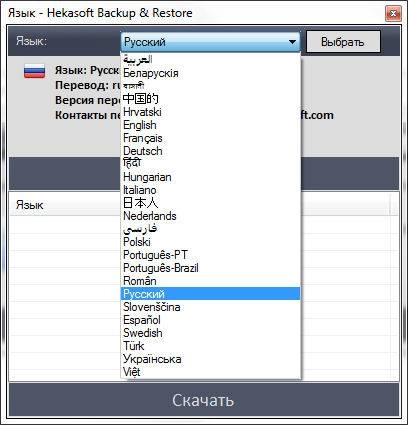Choose Swedish in the list
The width and height of the screenshot is (408, 425).
coord(211,333)
